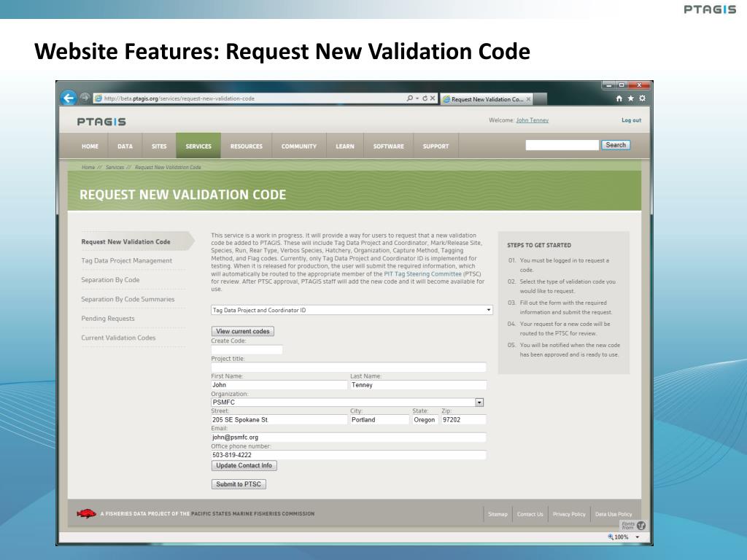Open Pending Requests sidebar link
This screenshot has height=560, width=747.
[108, 318]
